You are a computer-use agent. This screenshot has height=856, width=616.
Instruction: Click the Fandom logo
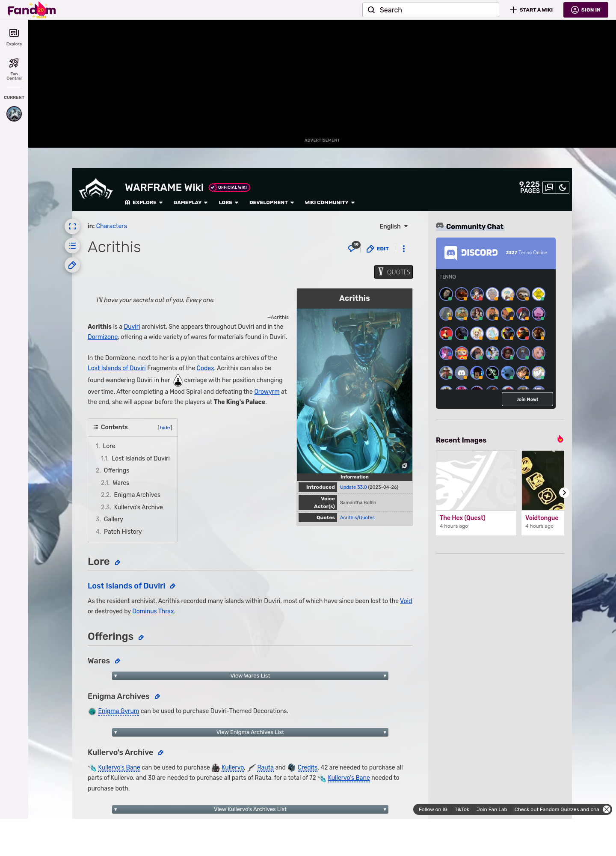32,10
